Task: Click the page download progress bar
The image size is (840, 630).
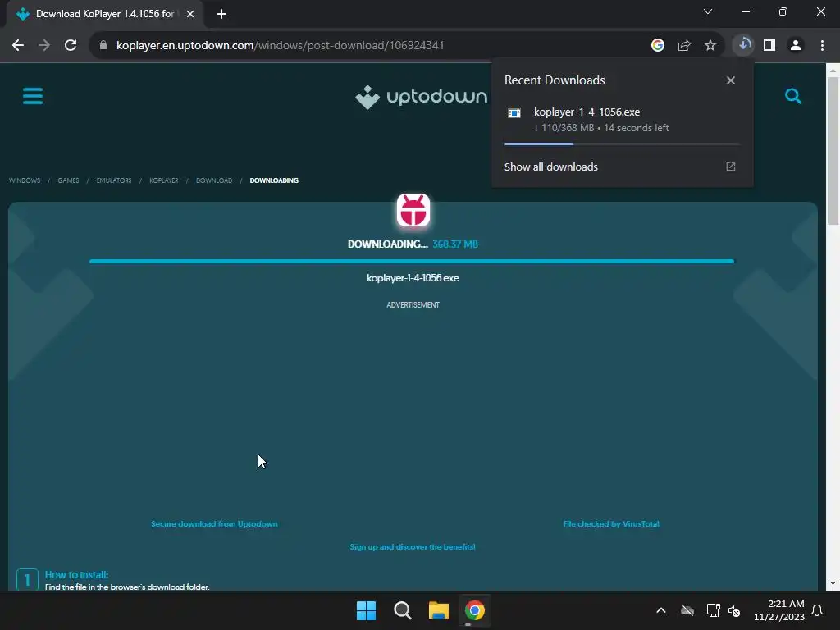Action: (412, 262)
